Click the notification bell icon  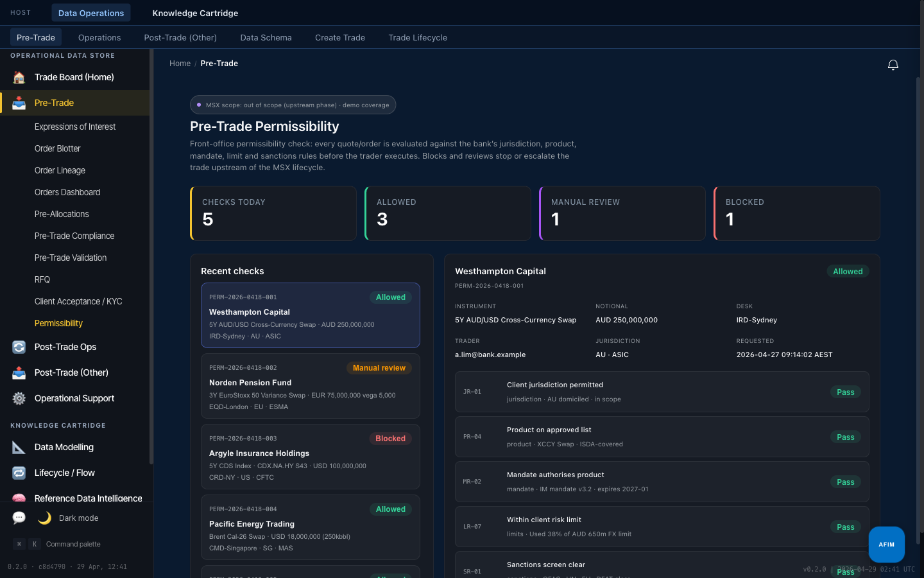pos(893,65)
